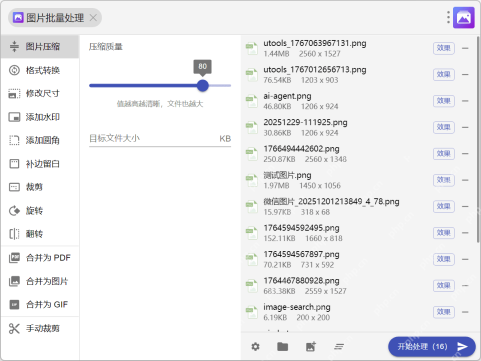
Task: Select the 1766494442602.png file name
Action: pos(301,149)
